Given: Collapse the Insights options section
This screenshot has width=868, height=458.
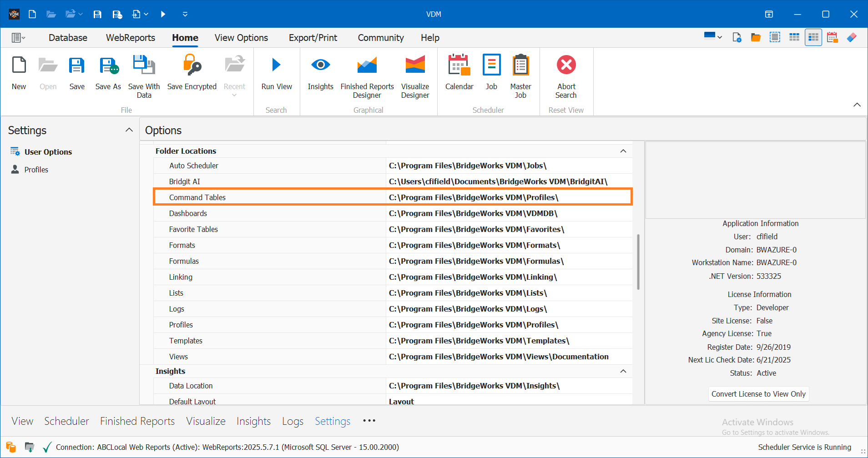Looking at the screenshot, I should [x=623, y=371].
